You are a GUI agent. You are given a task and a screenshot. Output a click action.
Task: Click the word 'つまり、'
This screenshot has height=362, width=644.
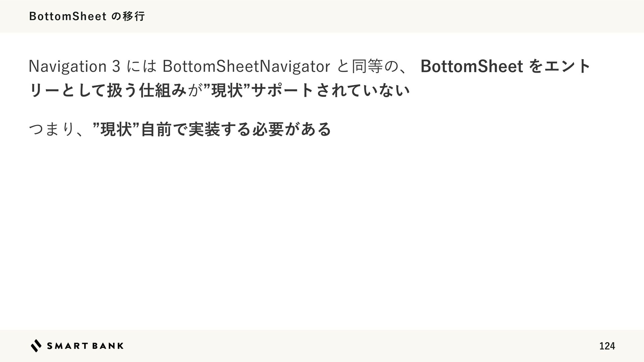56,129
